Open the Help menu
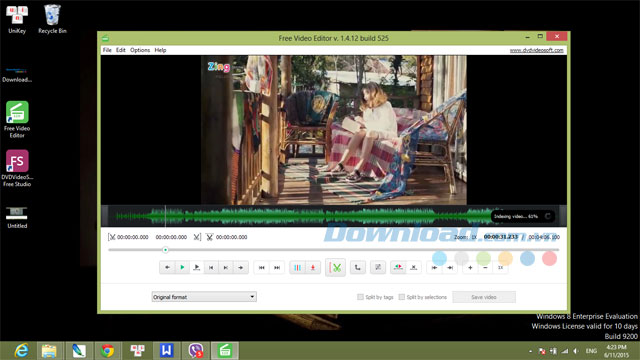The width and height of the screenshot is (640, 360). 160,50
